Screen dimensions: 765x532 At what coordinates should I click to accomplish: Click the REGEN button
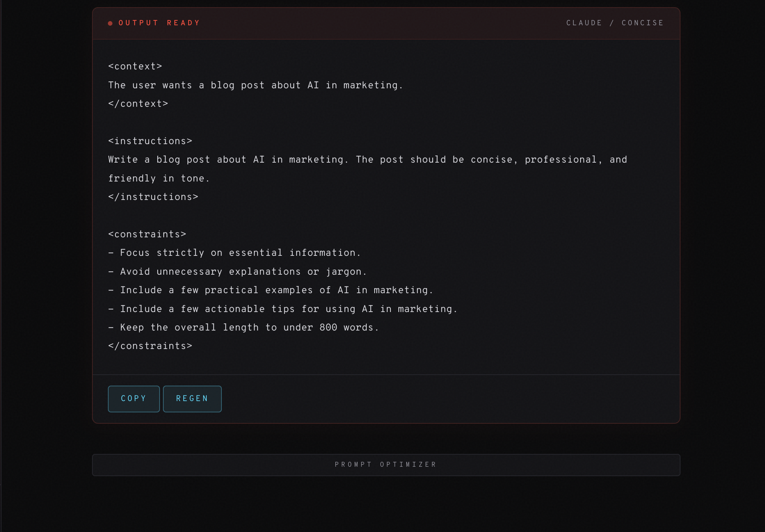point(192,399)
